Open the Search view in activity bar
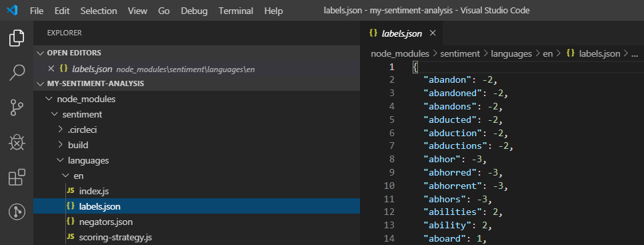The image size is (644, 245). 17,73
